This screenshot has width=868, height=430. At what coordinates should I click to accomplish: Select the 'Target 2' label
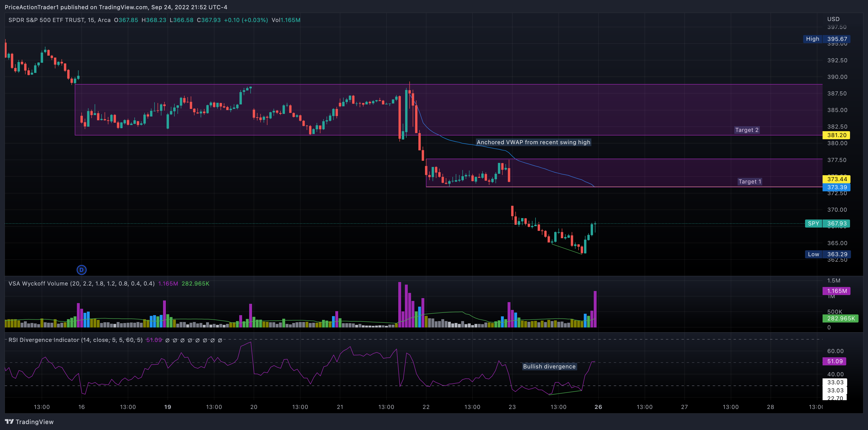point(747,130)
